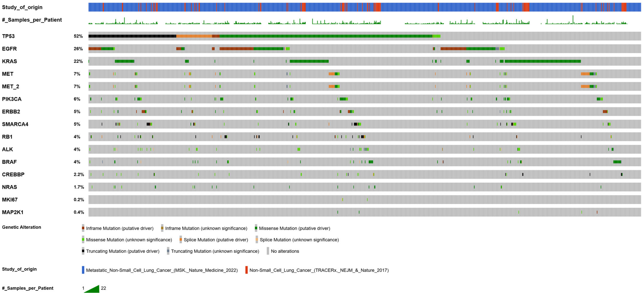This screenshot has height=296, width=644.
Task: Click the Splice Mutation putative driver legend icon
Action: pos(180,240)
